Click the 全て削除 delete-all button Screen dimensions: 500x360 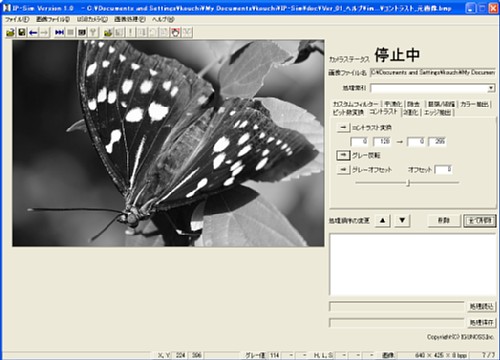(x=480, y=220)
